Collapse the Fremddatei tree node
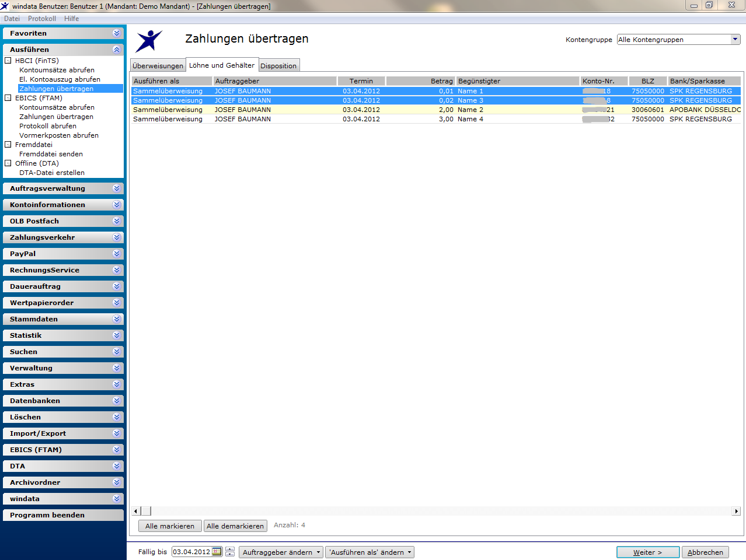 coord(8,145)
